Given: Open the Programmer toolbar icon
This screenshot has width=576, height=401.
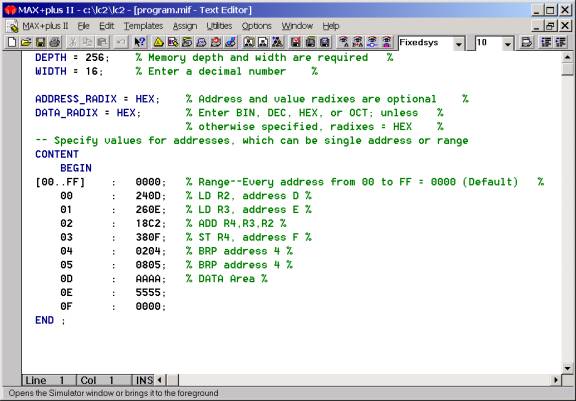Looking at the screenshot, I should tap(230, 42).
